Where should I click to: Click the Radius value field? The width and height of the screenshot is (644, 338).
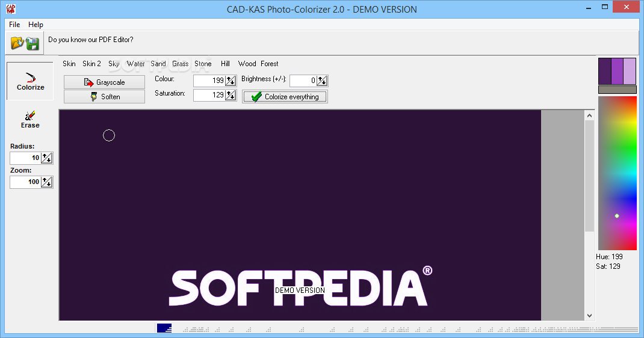click(x=25, y=158)
